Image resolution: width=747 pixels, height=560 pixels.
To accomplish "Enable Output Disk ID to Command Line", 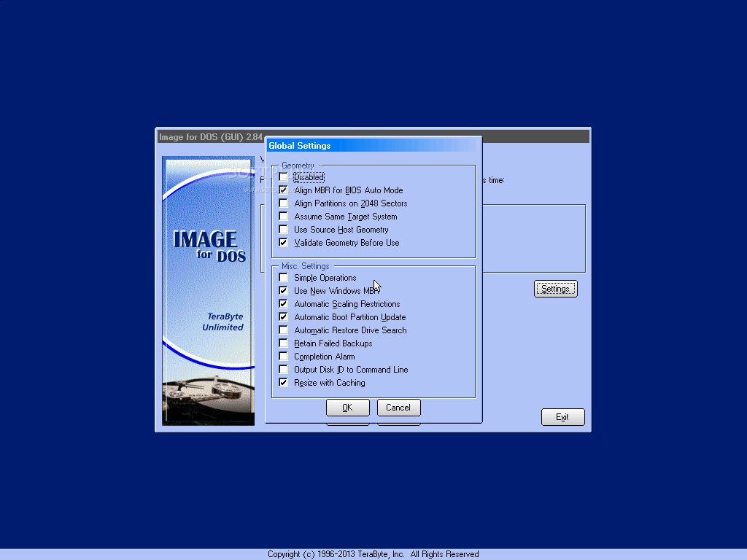I will point(284,370).
